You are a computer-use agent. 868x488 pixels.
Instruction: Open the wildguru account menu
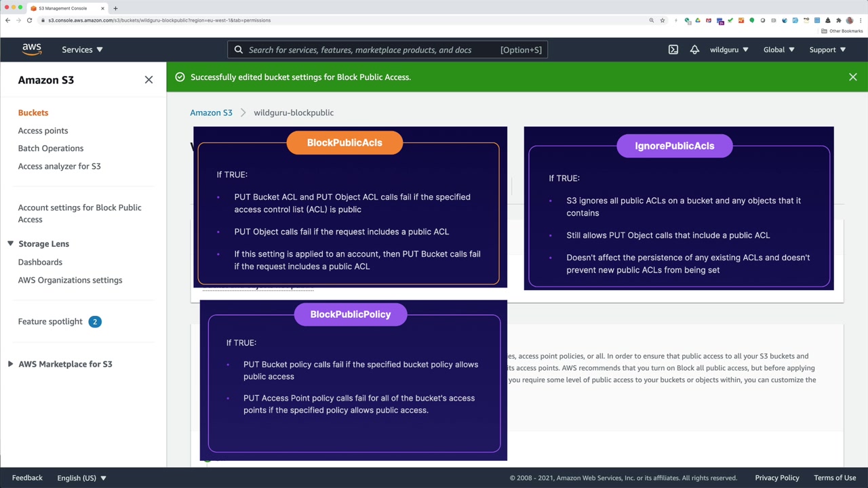tap(729, 49)
